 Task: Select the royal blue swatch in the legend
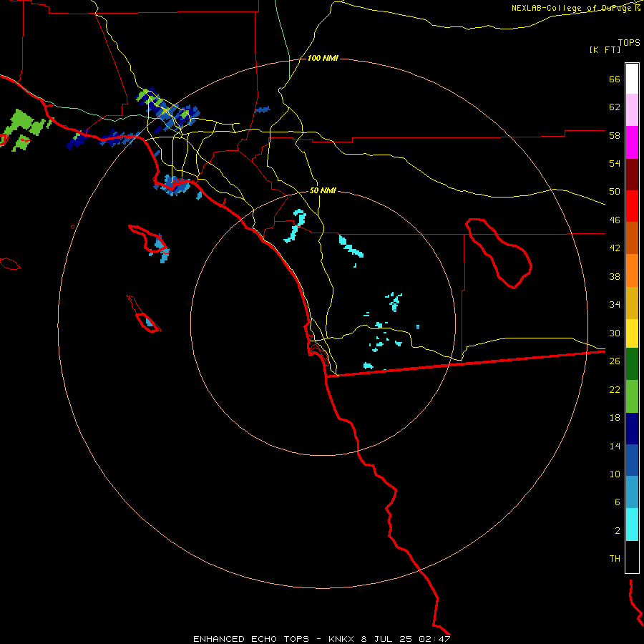[x=632, y=460]
